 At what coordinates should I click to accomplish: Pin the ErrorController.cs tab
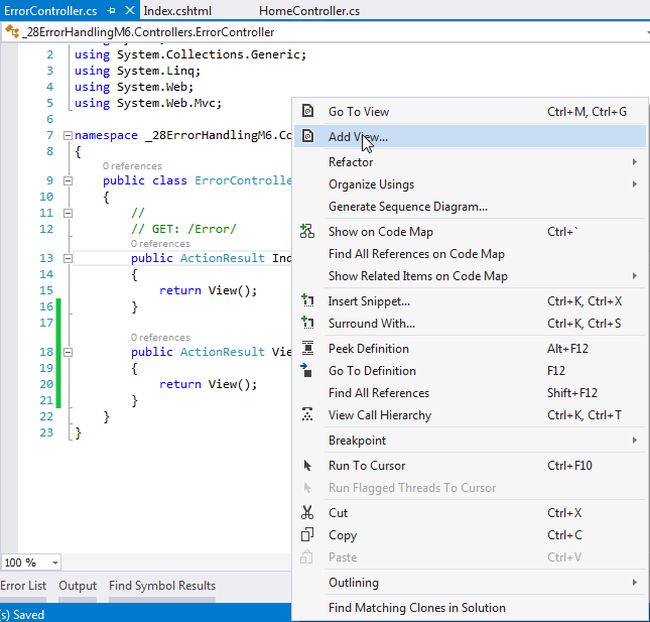[x=110, y=10]
